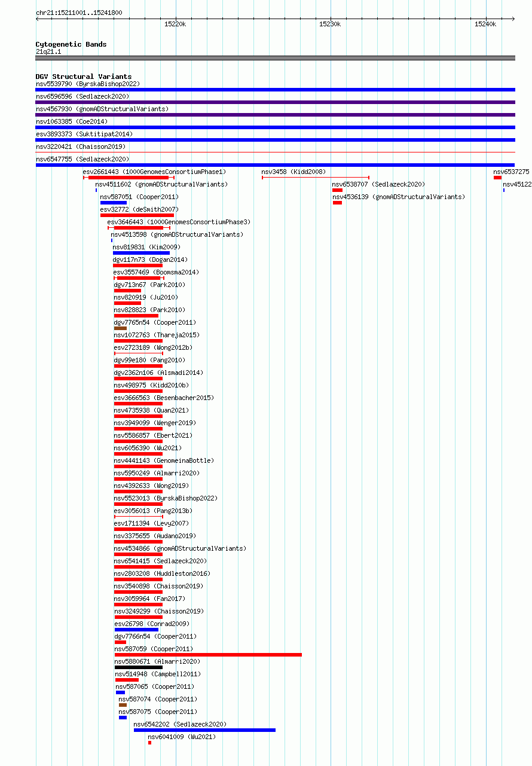Click dgv117n73 (Dogan2014) label
This screenshot has height=766, width=532.
click(150, 260)
